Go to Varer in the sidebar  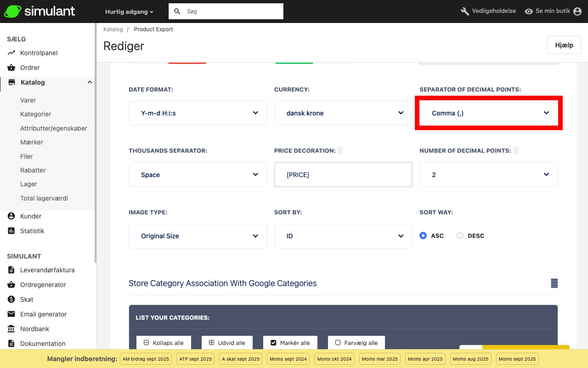click(x=28, y=100)
